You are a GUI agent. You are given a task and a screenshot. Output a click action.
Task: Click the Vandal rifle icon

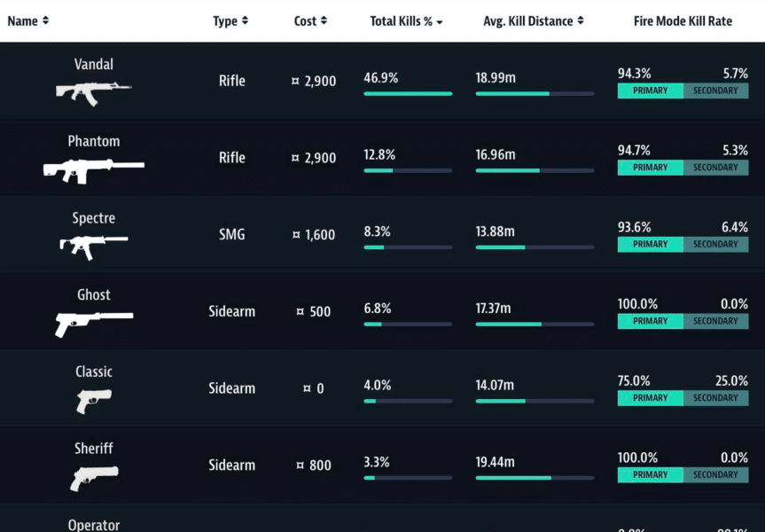(x=93, y=91)
